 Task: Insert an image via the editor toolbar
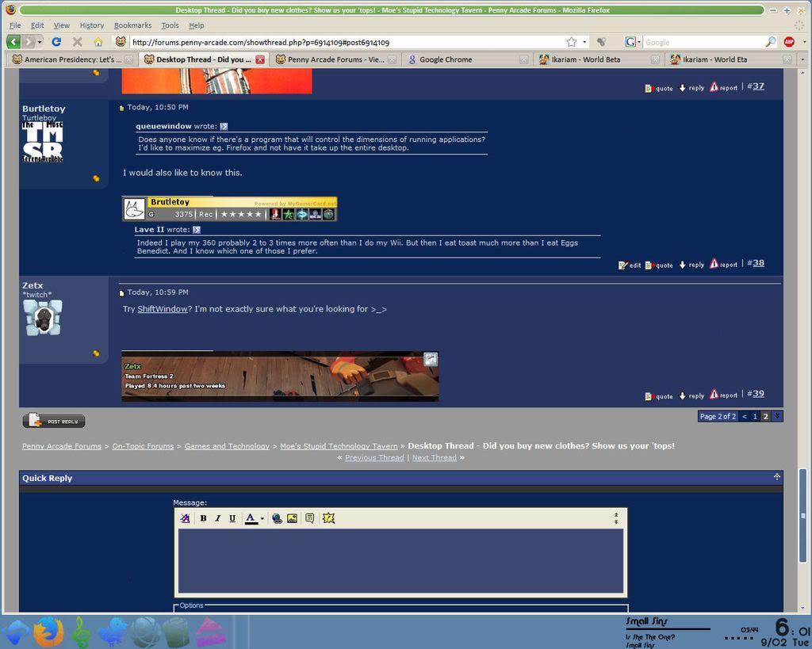pos(292,518)
